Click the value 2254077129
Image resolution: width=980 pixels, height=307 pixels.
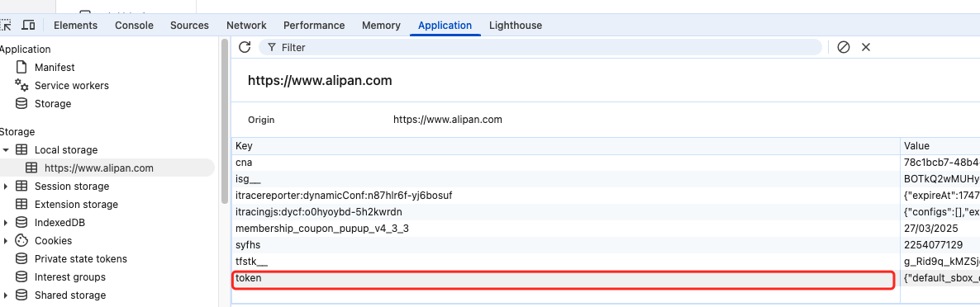[x=933, y=245]
